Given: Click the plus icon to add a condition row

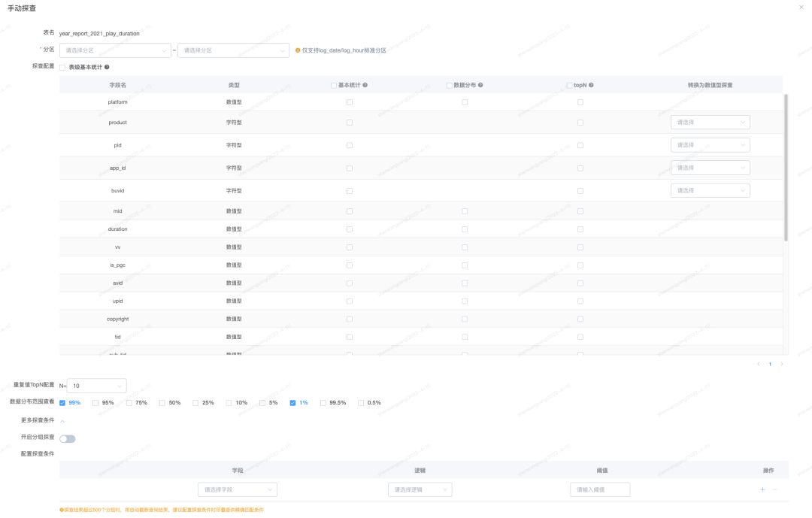Looking at the screenshot, I should point(762,489).
